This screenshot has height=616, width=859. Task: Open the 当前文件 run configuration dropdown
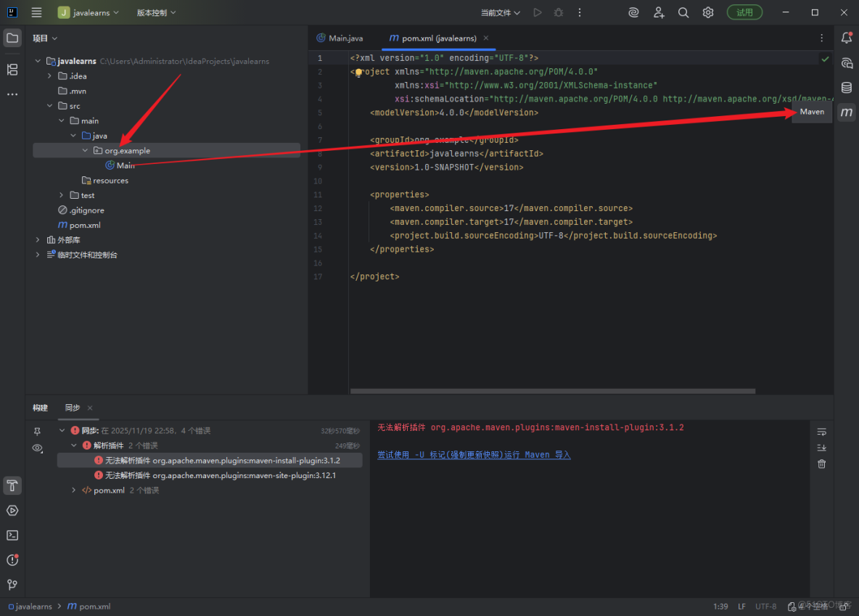(496, 12)
